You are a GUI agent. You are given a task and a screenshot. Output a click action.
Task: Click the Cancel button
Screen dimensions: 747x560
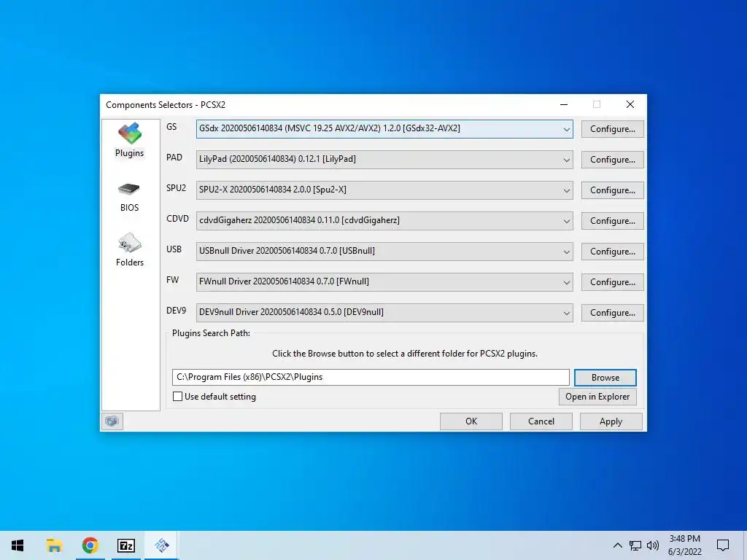(541, 421)
